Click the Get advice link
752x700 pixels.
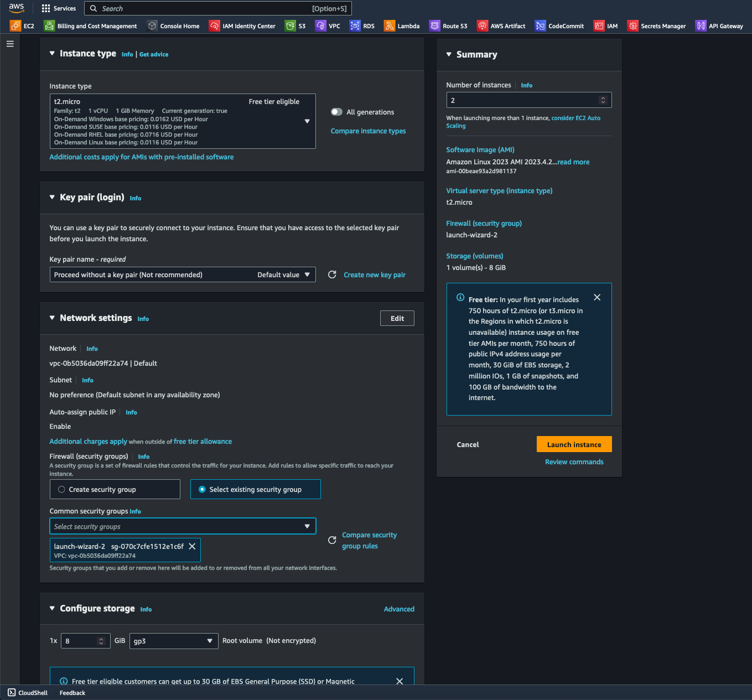(x=154, y=54)
